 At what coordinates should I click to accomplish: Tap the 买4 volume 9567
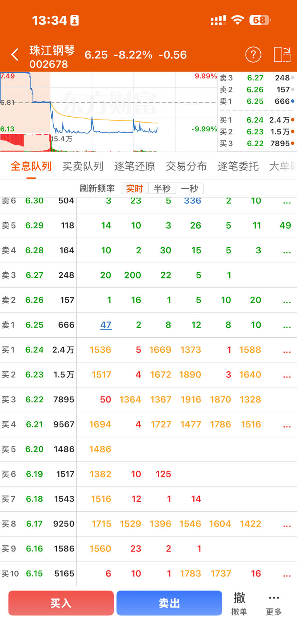point(64,424)
